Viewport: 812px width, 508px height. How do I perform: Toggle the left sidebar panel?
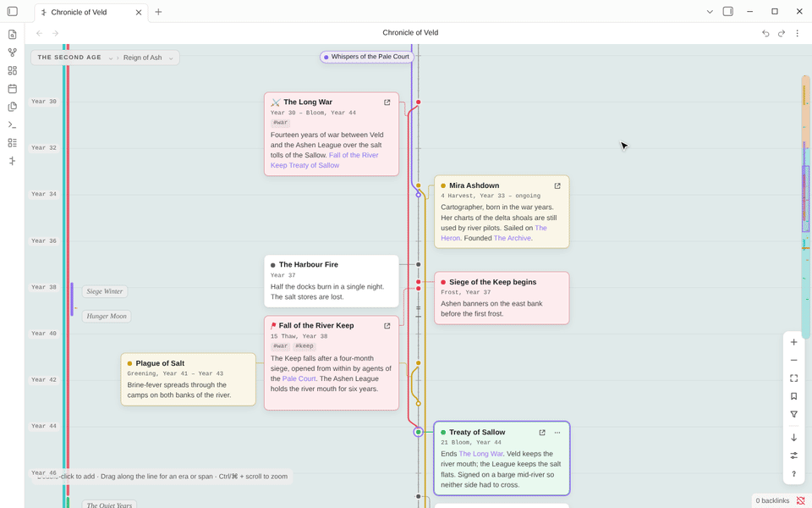click(13, 11)
